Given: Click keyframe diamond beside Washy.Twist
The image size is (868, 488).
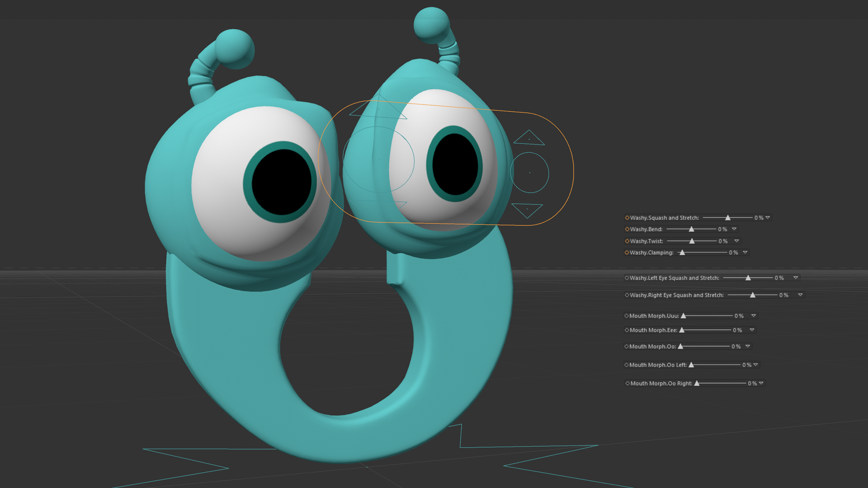Looking at the screenshot, I should coord(627,241).
